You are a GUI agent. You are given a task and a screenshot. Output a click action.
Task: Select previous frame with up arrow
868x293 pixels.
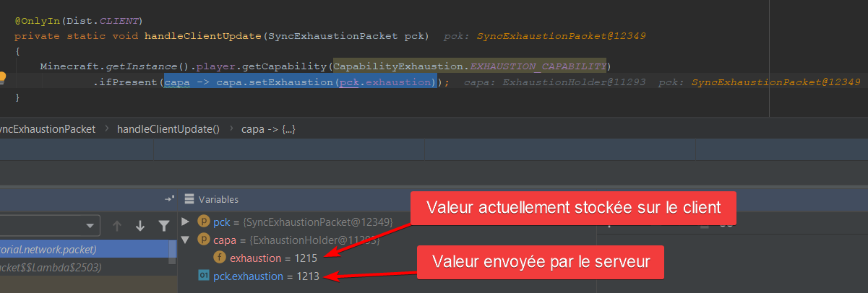tap(117, 226)
